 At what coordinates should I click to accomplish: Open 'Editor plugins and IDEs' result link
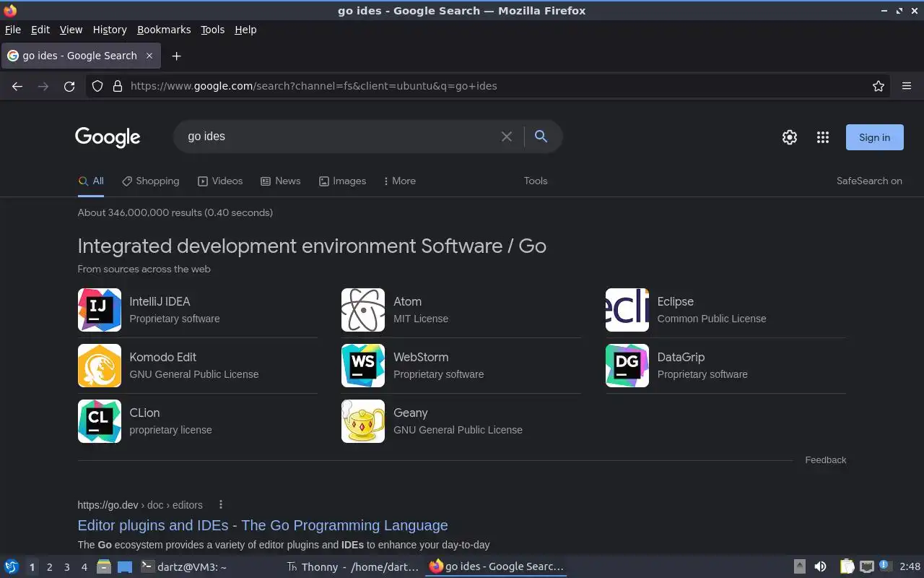click(263, 525)
